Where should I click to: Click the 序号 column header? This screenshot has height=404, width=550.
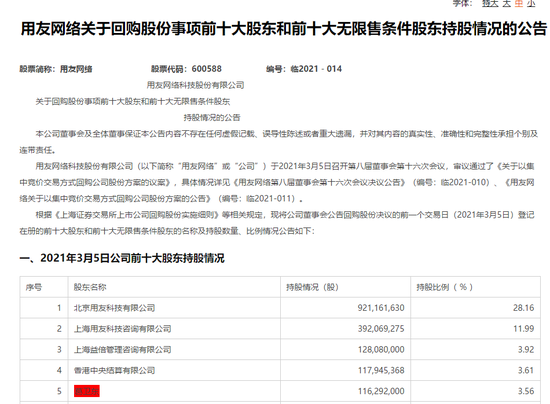(x=34, y=287)
